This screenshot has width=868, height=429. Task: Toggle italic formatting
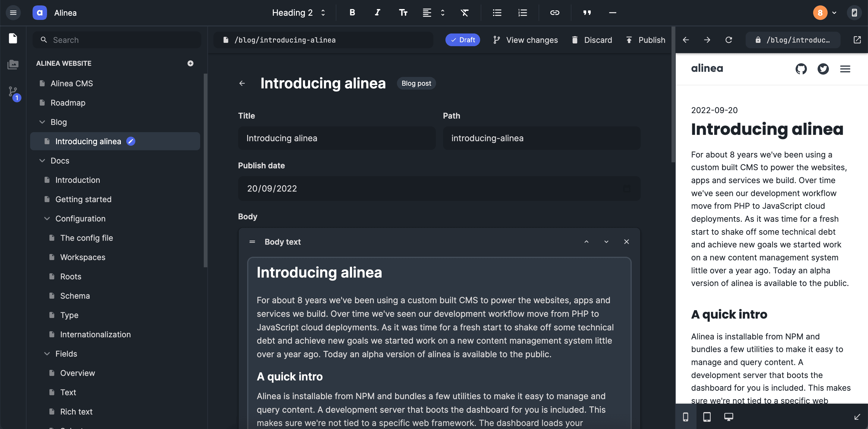[377, 13]
